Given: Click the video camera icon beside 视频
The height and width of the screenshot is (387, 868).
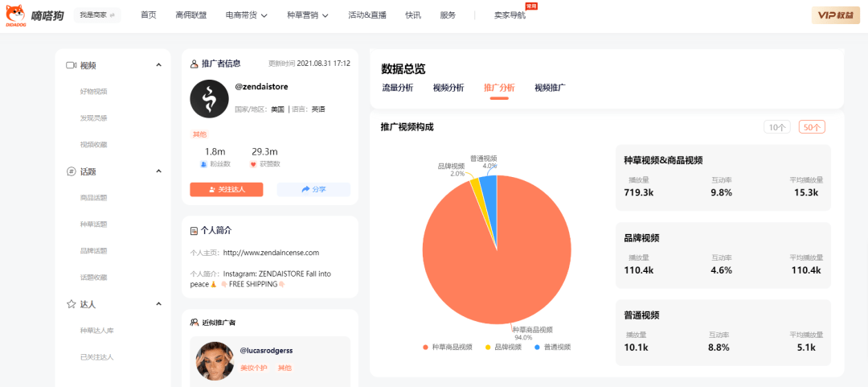Looking at the screenshot, I should [x=71, y=65].
